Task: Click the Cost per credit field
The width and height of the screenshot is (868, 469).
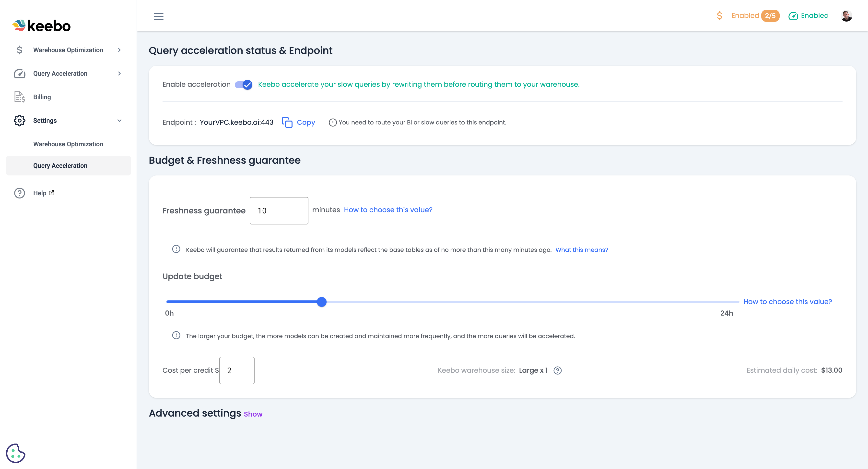Action: click(x=237, y=370)
